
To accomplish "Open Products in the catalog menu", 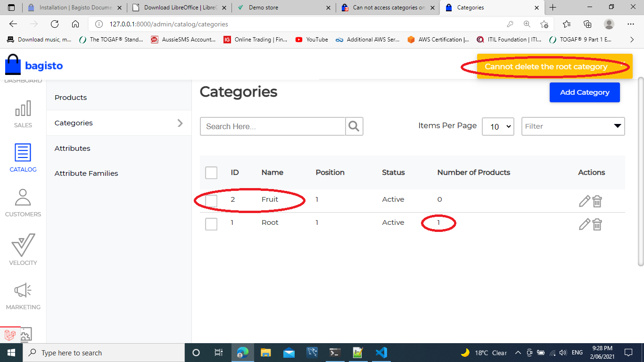I will tap(71, 98).
